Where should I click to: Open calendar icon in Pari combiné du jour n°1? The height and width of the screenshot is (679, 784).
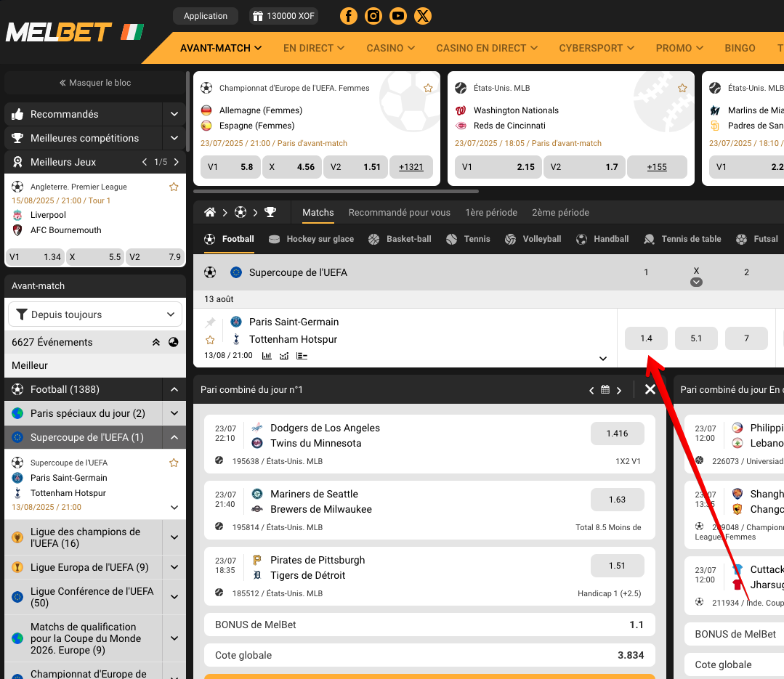point(605,390)
